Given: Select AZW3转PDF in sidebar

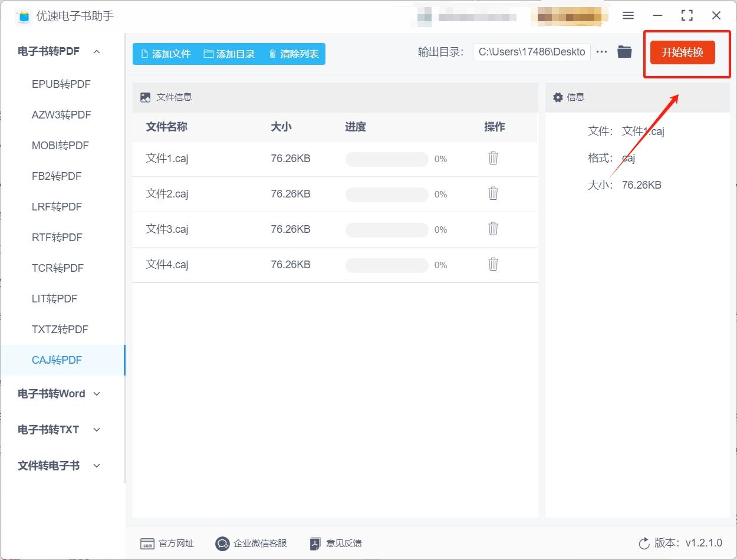Looking at the screenshot, I should pyautogui.click(x=61, y=115).
